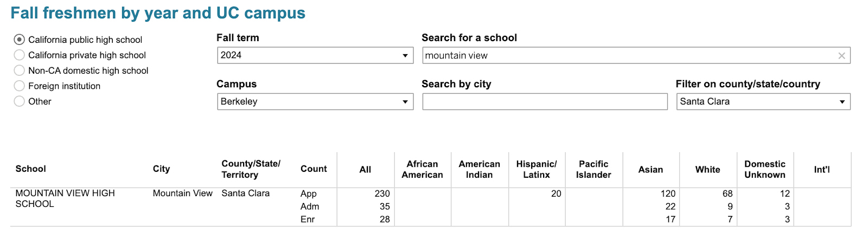
Task: Select California private high school option
Action: click(20, 55)
